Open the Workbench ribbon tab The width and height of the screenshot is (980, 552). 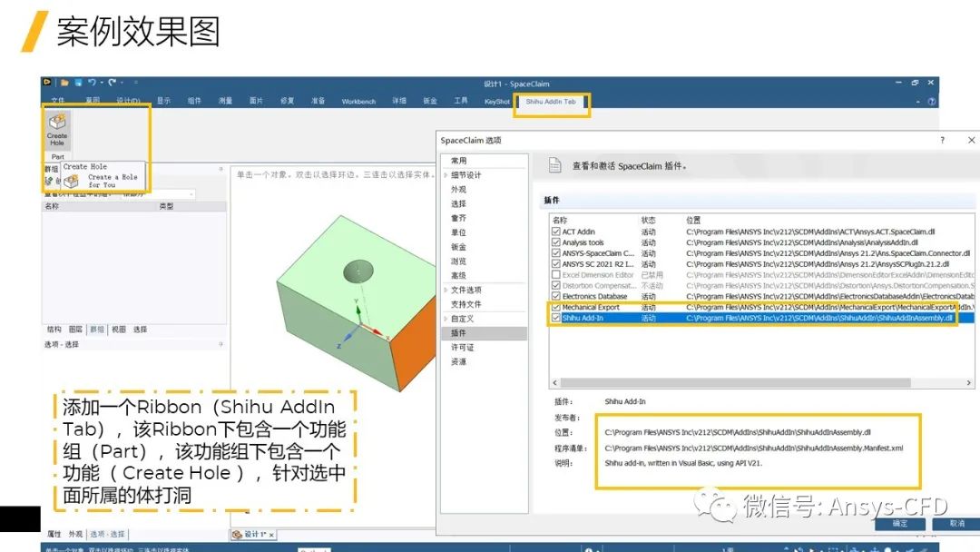[x=358, y=102]
